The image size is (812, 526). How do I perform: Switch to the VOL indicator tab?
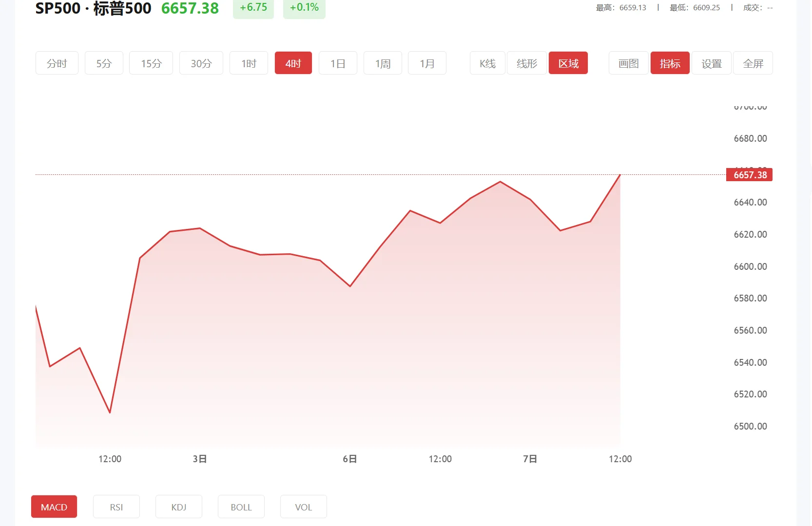[x=303, y=507]
